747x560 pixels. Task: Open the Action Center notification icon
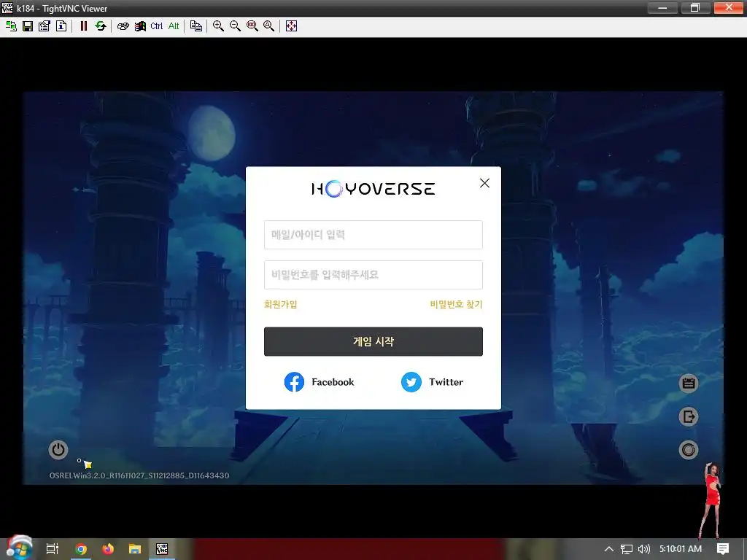pos(723,549)
